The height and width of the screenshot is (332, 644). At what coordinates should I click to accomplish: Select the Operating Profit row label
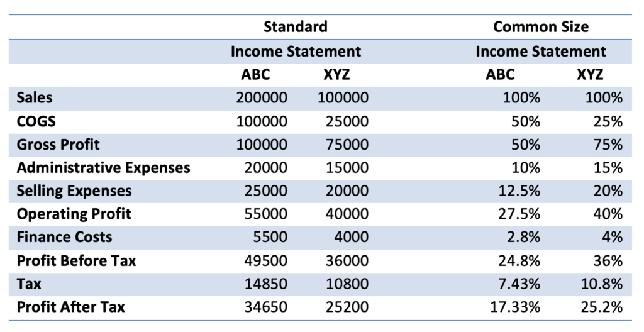(x=74, y=214)
